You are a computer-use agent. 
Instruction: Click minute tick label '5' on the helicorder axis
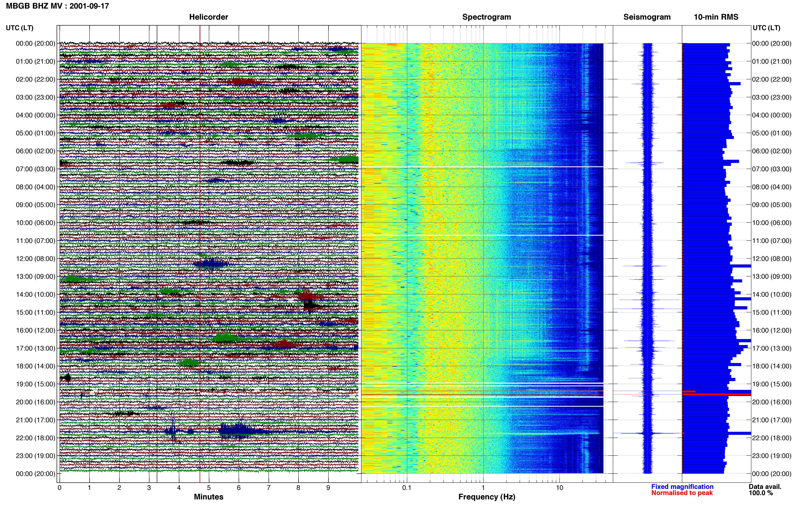click(209, 487)
